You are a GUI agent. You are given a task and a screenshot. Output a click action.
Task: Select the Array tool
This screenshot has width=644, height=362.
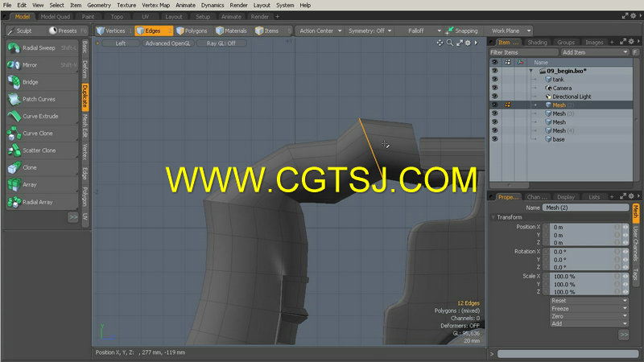[x=42, y=185]
